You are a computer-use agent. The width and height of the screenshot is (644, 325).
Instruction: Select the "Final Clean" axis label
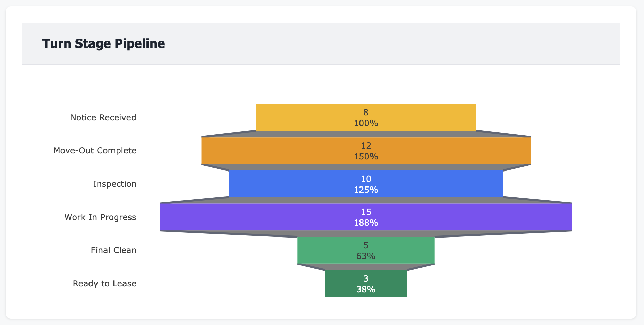click(113, 250)
